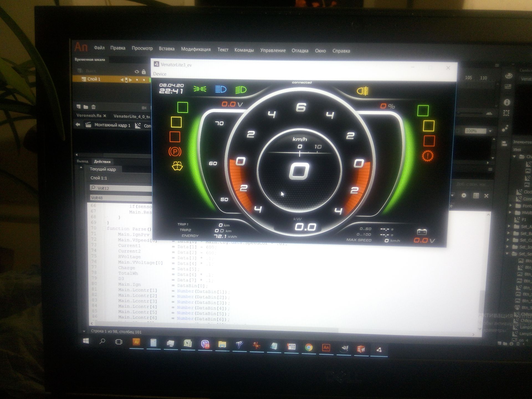Open the Swatches grid panel icon
Screen dimensions: 532x399
(508, 87)
